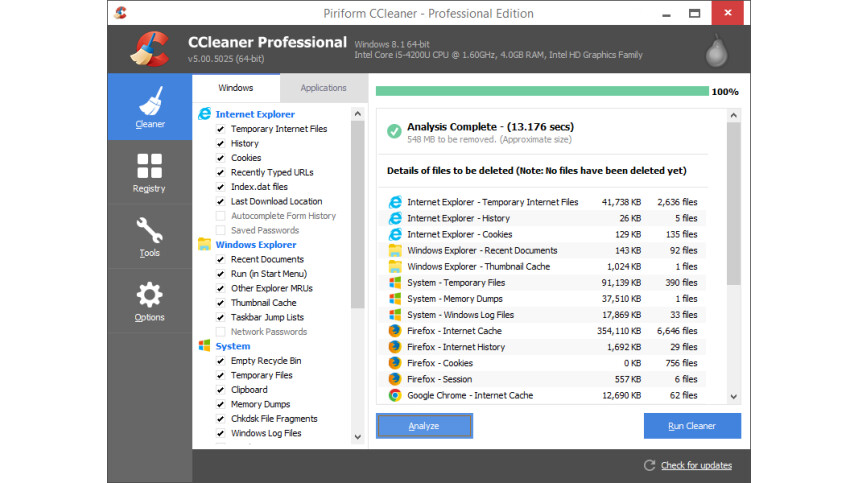858x483 pixels.
Task: Click folder icon beside Thumbnail Cache result
Action: coord(395,266)
